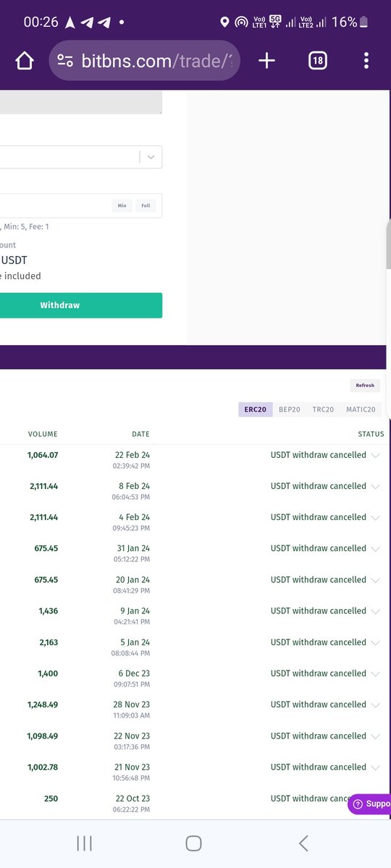The image size is (391, 868).
Task: Expand the 9 Jan 24 withdrawal status
Action: click(375, 611)
